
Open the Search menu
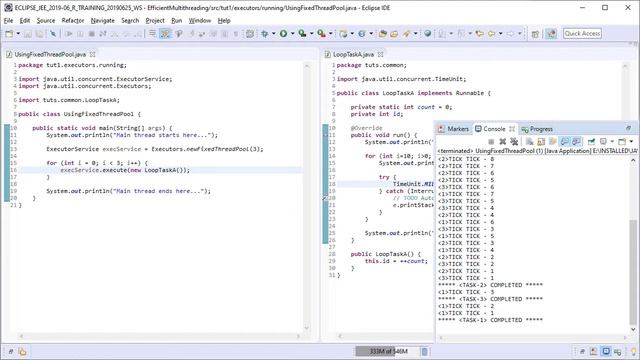coord(130,20)
